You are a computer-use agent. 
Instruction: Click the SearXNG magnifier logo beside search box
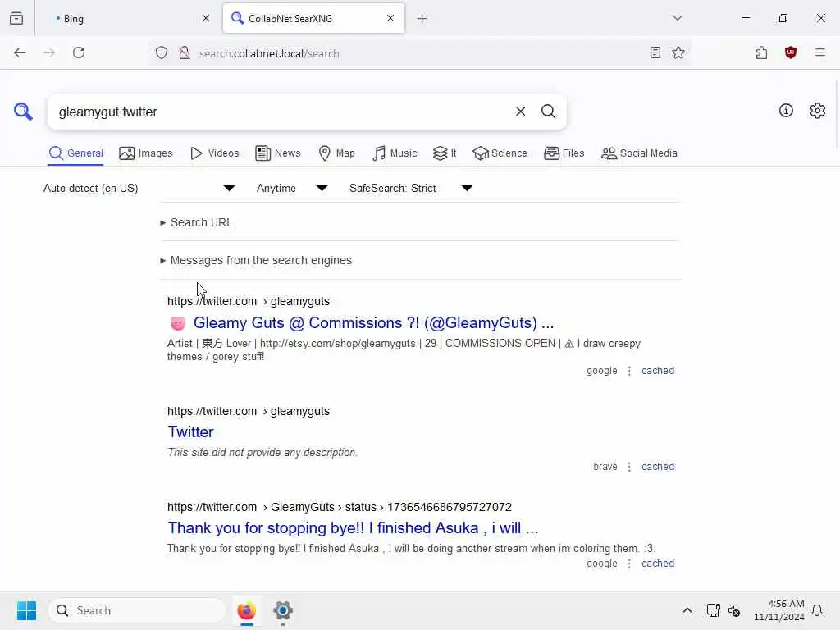tap(23, 112)
